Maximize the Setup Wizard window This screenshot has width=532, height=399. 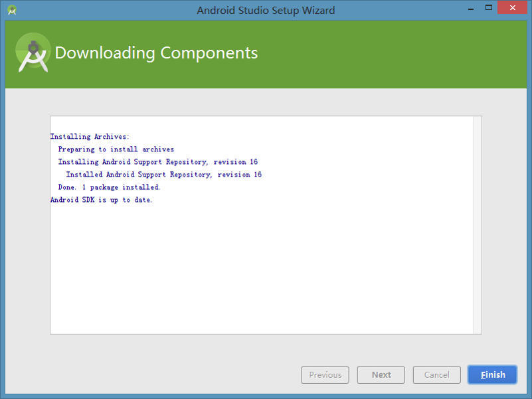[x=489, y=7]
